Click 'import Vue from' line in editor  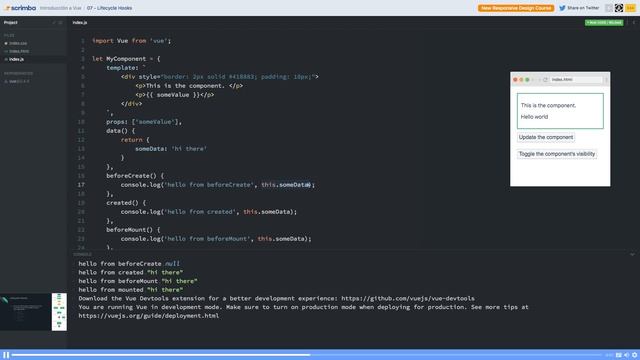point(131,41)
